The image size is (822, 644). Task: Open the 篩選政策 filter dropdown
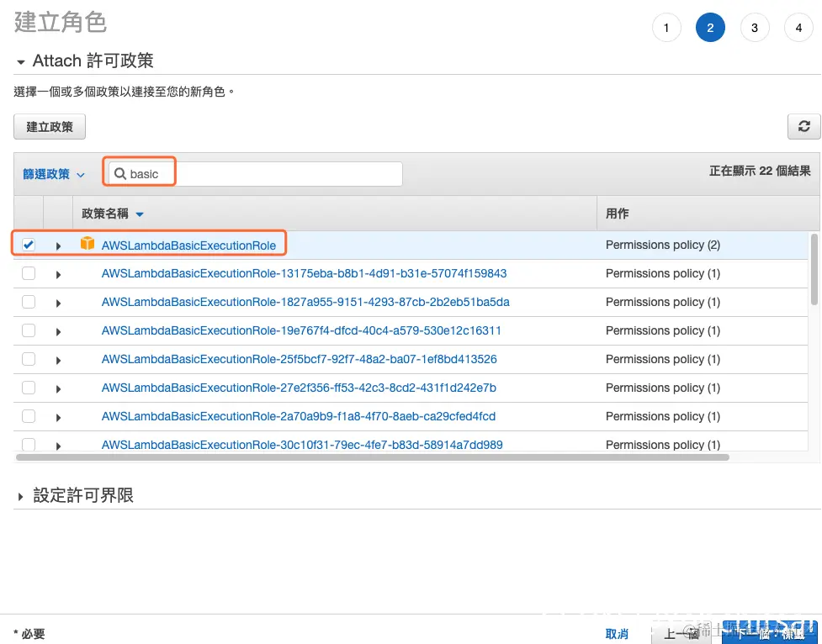(54, 174)
